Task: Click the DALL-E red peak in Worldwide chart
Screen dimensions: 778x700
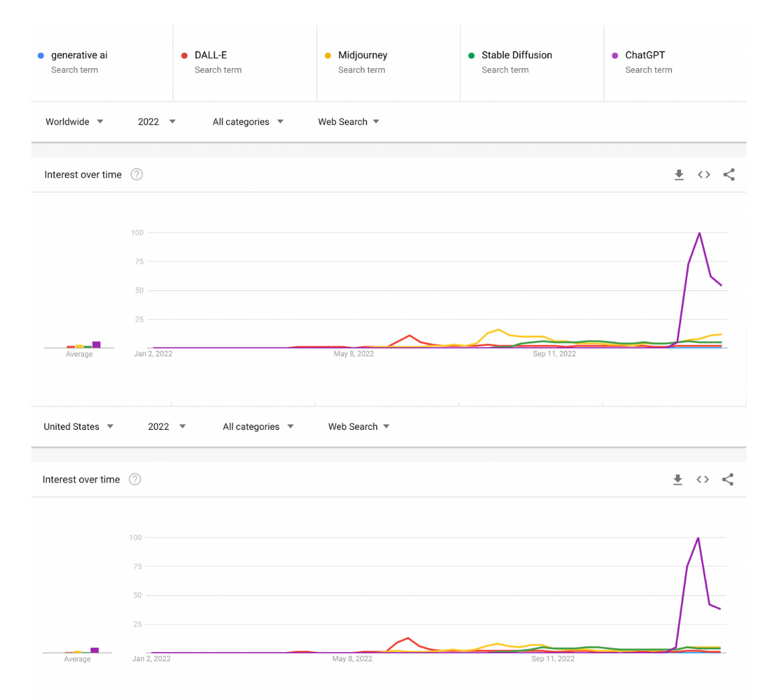Action: pyautogui.click(x=409, y=336)
